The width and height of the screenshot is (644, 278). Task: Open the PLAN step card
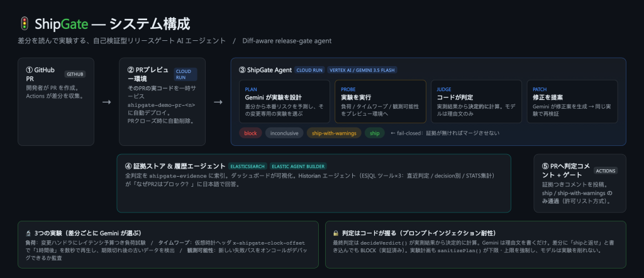tap(285, 101)
